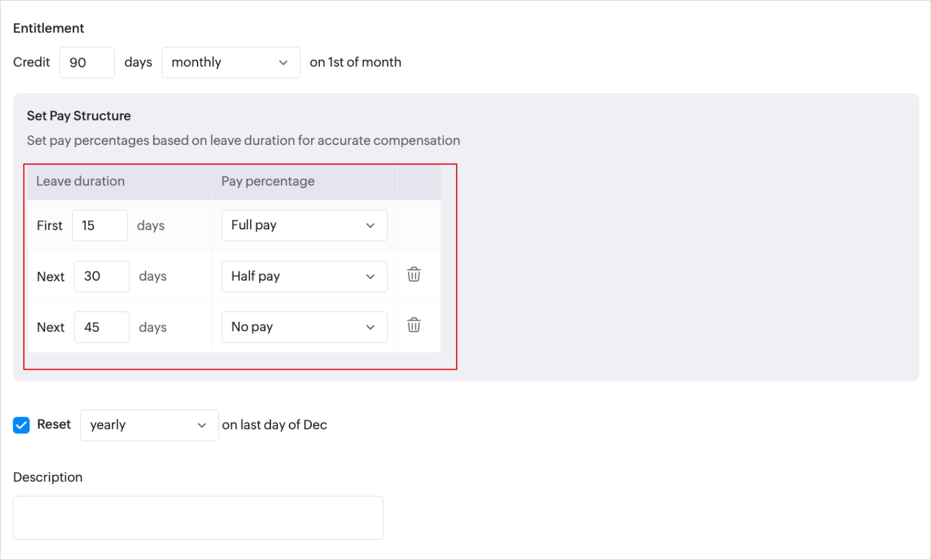Click the Set Pay Structure heading
931x560 pixels.
pyautogui.click(x=79, y=116)
